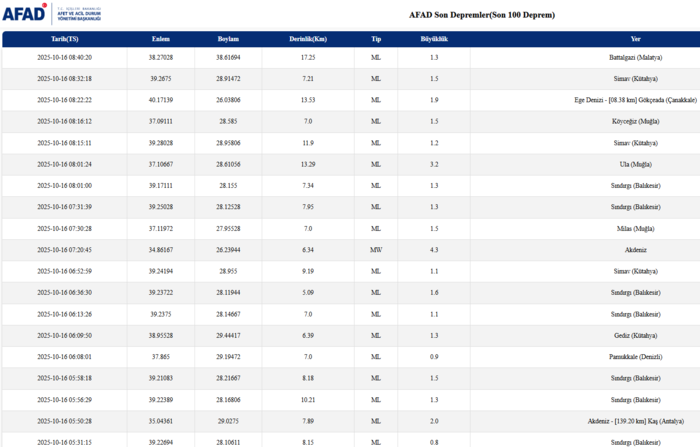
Task: Sort by the Büyüklük column header
Action: click(x=433, y=39)
